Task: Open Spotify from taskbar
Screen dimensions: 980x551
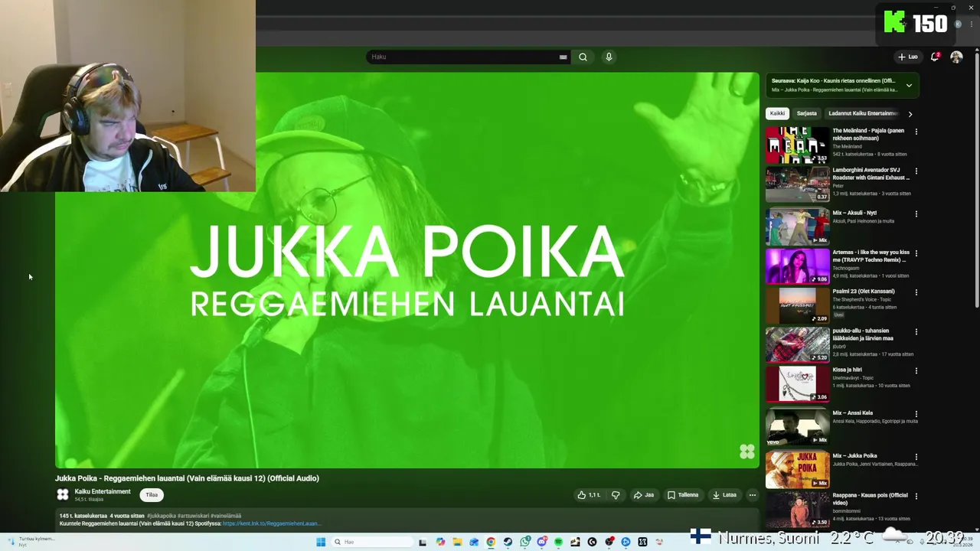Action: 558,542
